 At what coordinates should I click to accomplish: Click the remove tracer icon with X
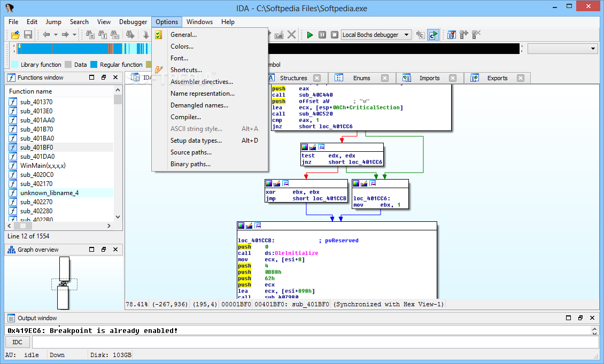476,35
